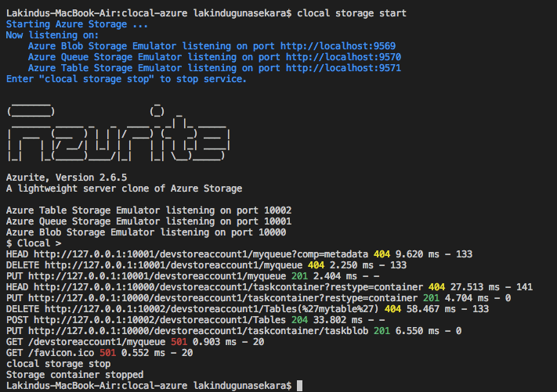
Task: Place cursor at the final shell prompt
Action: click(299, 386)
